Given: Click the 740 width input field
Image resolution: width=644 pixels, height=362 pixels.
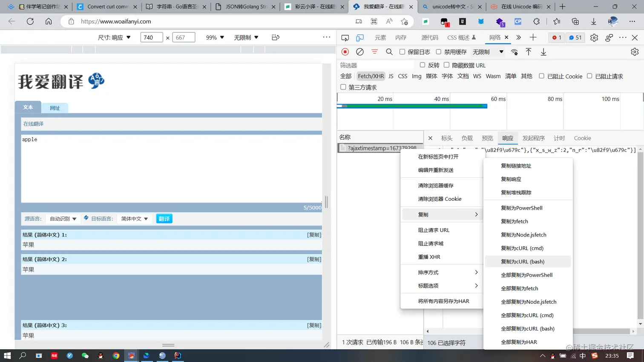Looking at the screenshot, I should 152,37.
